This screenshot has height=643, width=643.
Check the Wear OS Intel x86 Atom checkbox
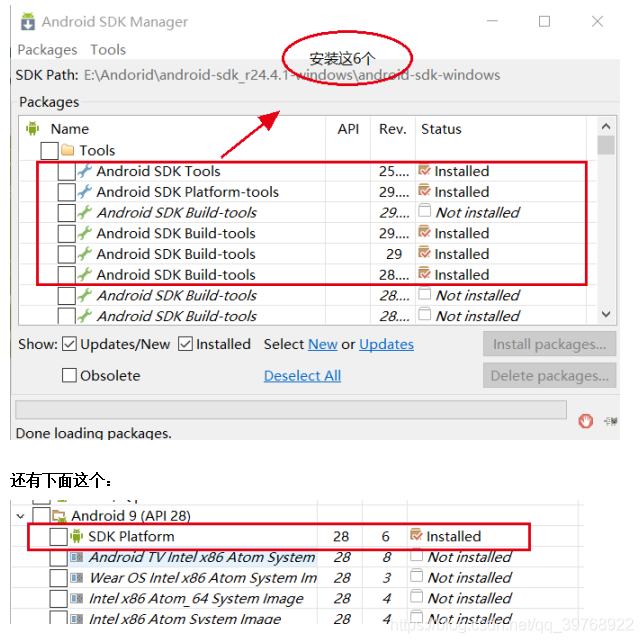click(58, 578)
